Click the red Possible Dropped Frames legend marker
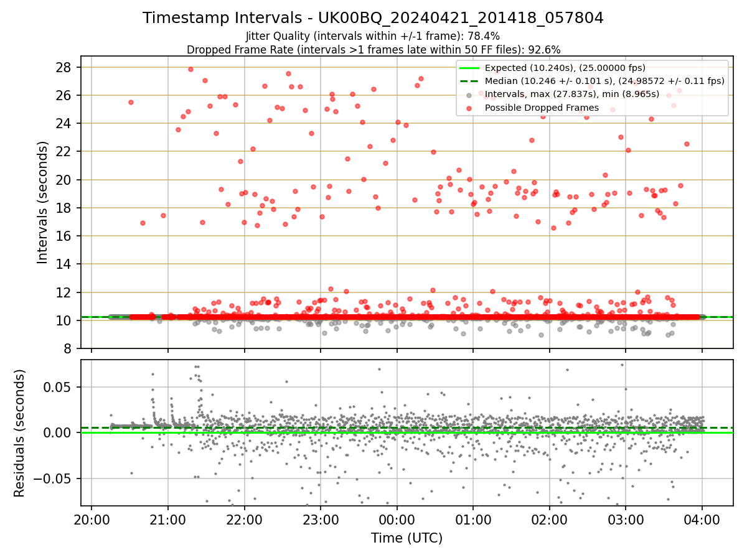This screenshot has height=560, width=747. 469,108
